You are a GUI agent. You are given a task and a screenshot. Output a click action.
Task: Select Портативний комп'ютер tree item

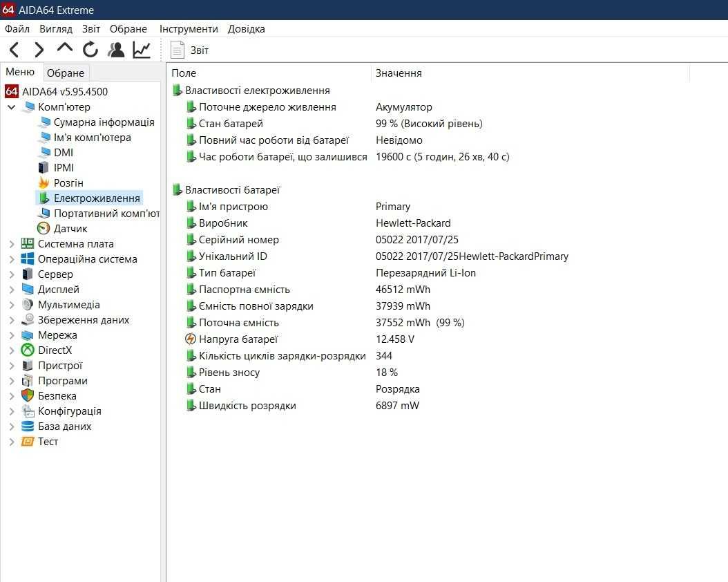click(107, 214)
